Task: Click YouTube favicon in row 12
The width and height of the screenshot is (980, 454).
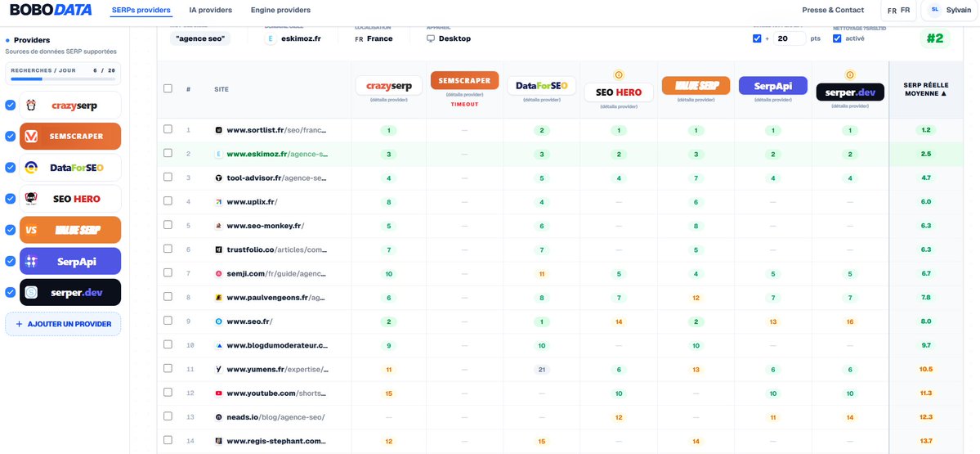Action: [x=219, y=393]
